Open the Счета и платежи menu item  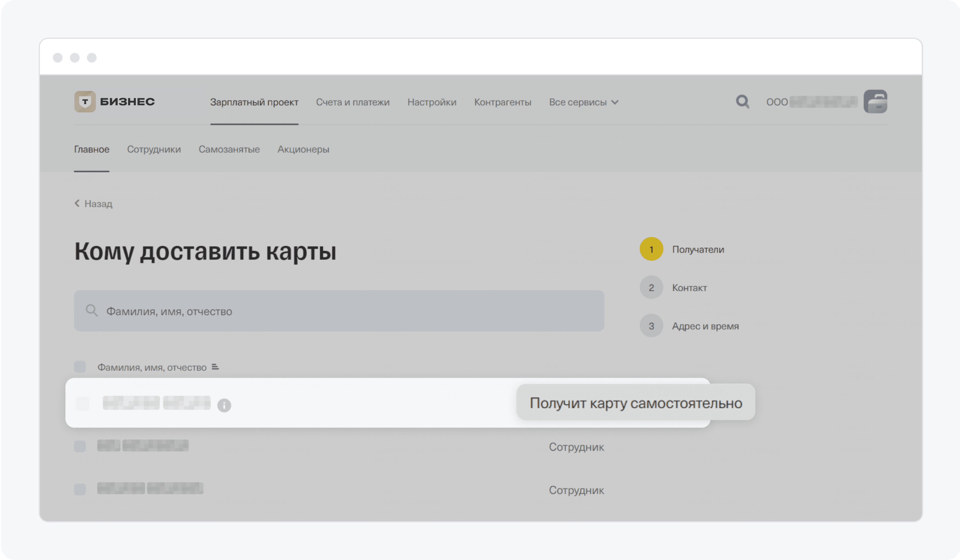point(353,102)
